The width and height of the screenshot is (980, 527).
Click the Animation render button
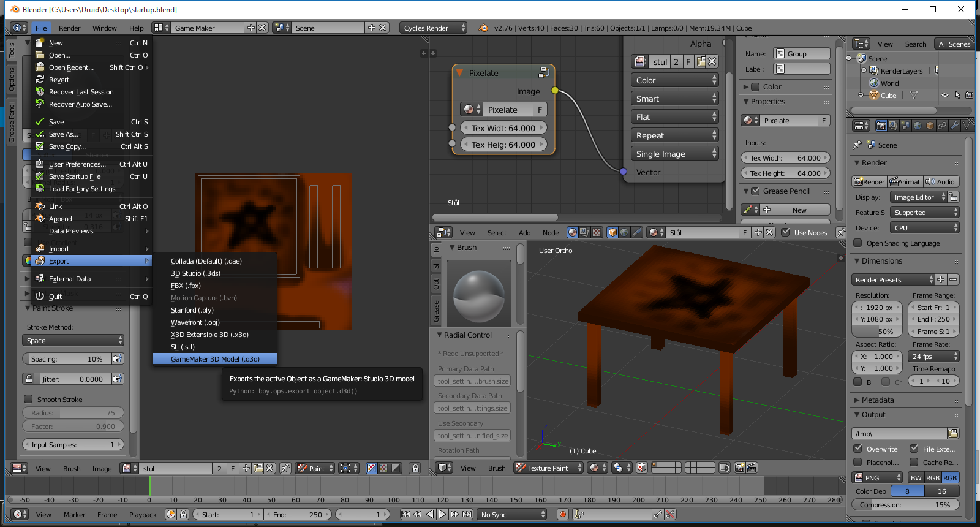tap(905, 182)
